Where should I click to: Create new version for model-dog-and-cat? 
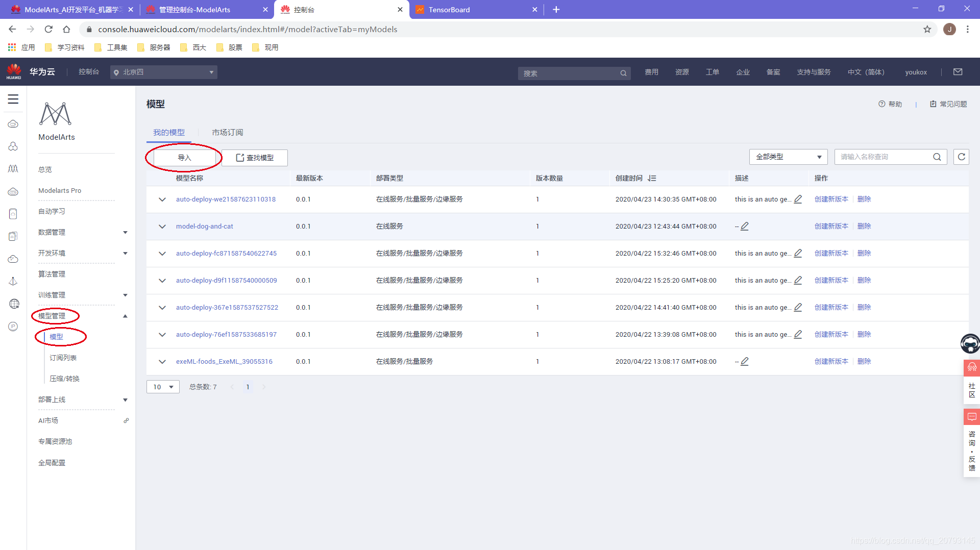(x=831, y=226)
